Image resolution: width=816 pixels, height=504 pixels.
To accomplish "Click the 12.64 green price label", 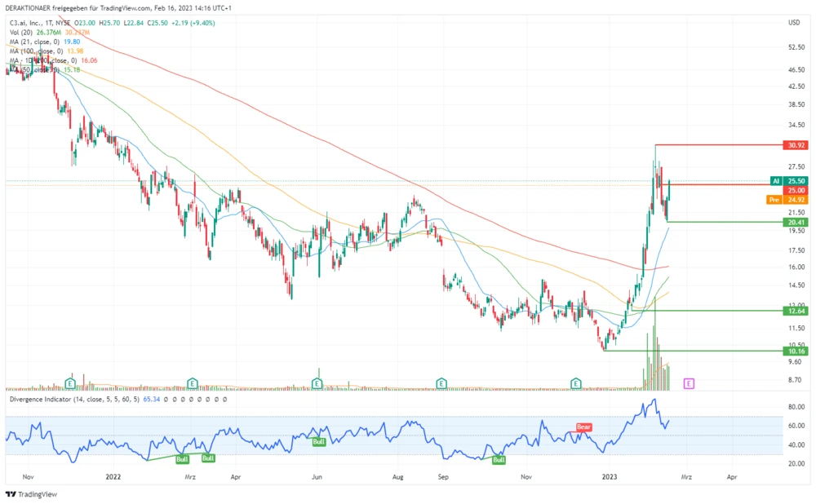I will click(796, 311).
